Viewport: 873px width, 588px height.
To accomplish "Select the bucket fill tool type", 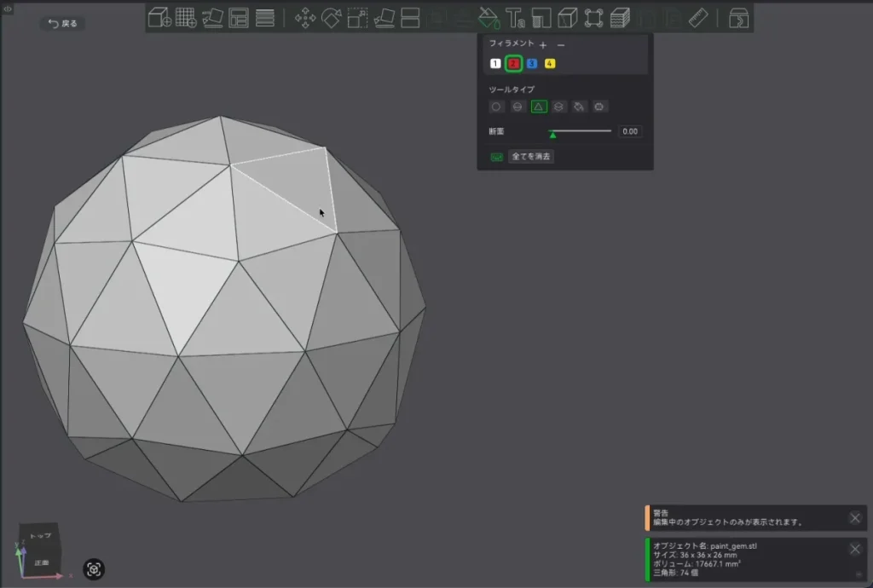I will (579, 107).
